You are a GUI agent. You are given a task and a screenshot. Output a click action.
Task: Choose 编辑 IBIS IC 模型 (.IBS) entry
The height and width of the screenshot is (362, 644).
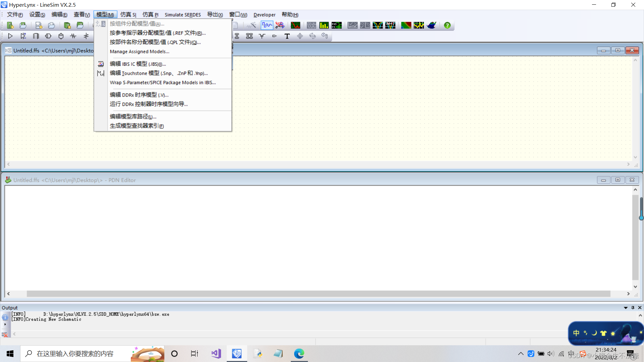click(x=163, y=64)
